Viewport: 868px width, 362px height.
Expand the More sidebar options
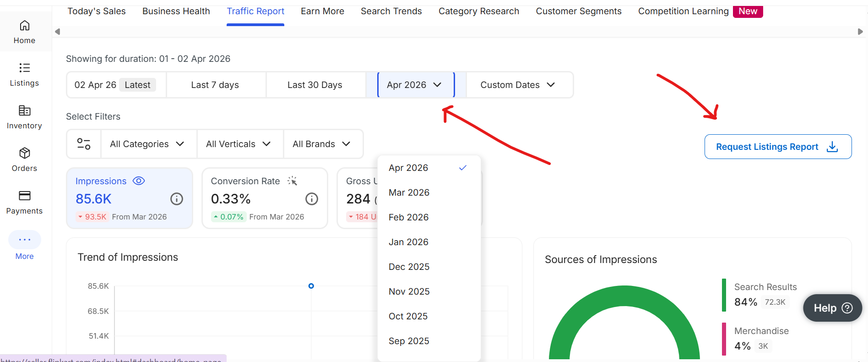click(25, 240)
